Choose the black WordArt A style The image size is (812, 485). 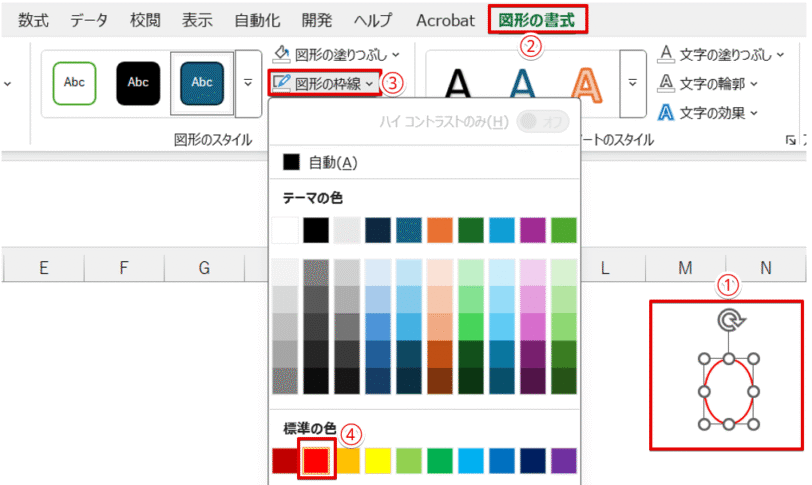(x=458, y=83)
